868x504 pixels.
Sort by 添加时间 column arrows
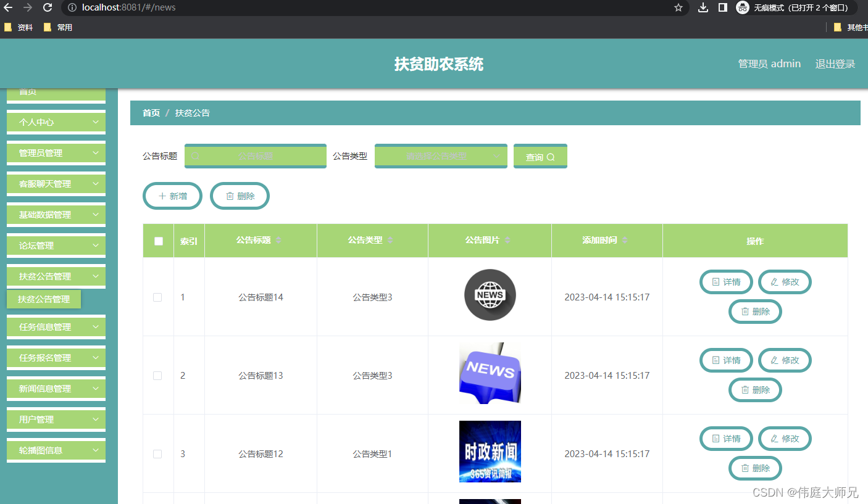pos(625,240)
